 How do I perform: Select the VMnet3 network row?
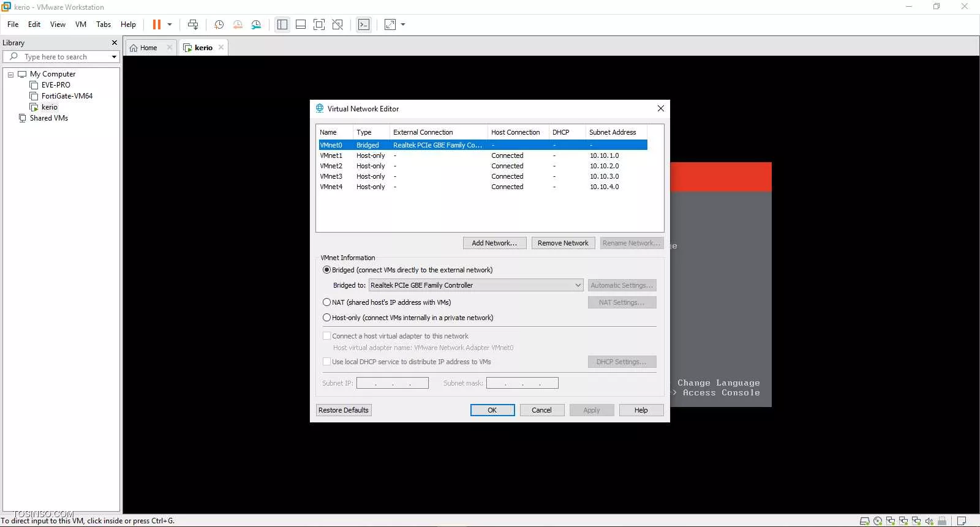[483, 176]
